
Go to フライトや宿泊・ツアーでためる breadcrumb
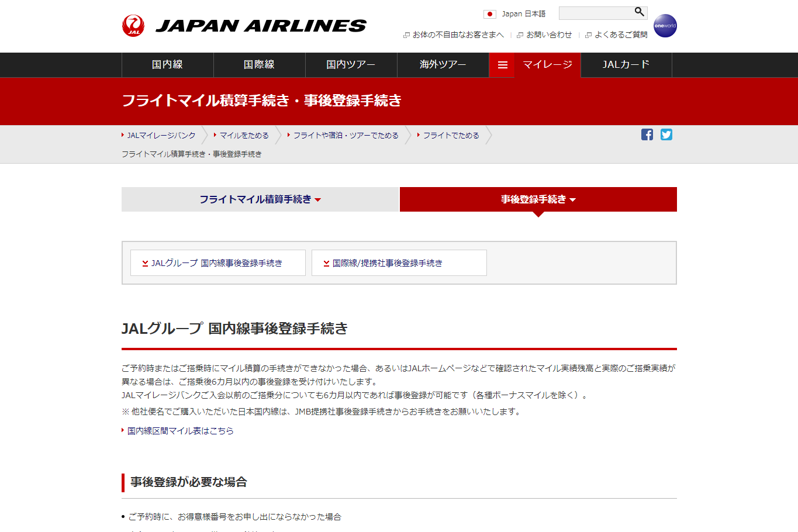click(346, 136)
